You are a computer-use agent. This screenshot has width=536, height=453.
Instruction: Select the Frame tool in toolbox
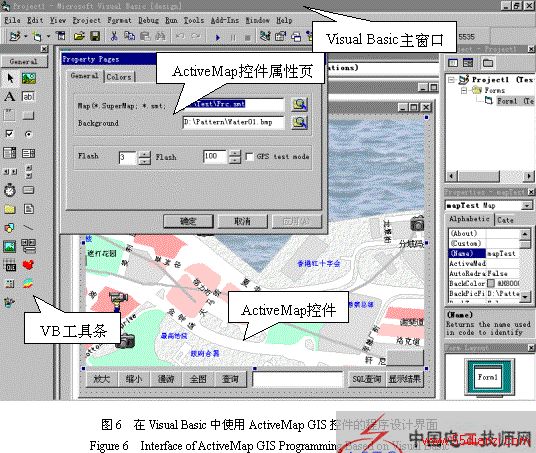(10, 115)
